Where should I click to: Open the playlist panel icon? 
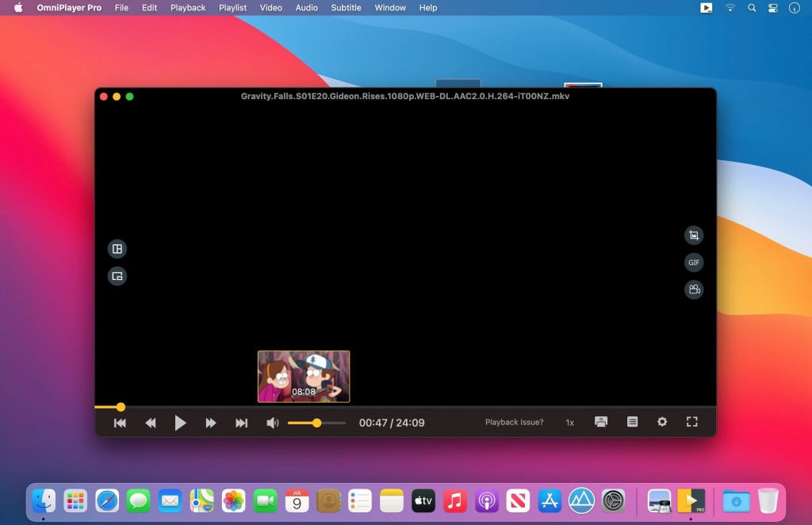pyautogui.click(x=117, y=248)
